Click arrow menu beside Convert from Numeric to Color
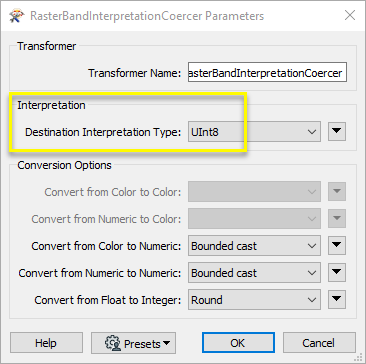This screenshot has width=366, height=364. [x=337, y=219]
